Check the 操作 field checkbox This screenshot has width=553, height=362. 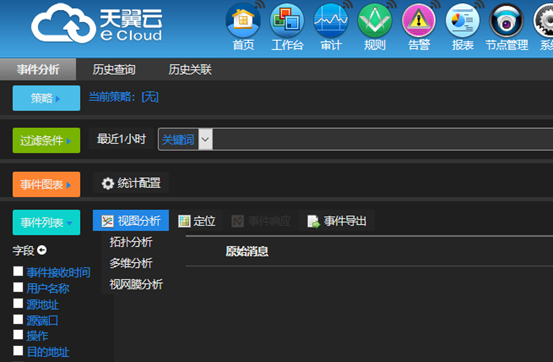tap(18, 335)
